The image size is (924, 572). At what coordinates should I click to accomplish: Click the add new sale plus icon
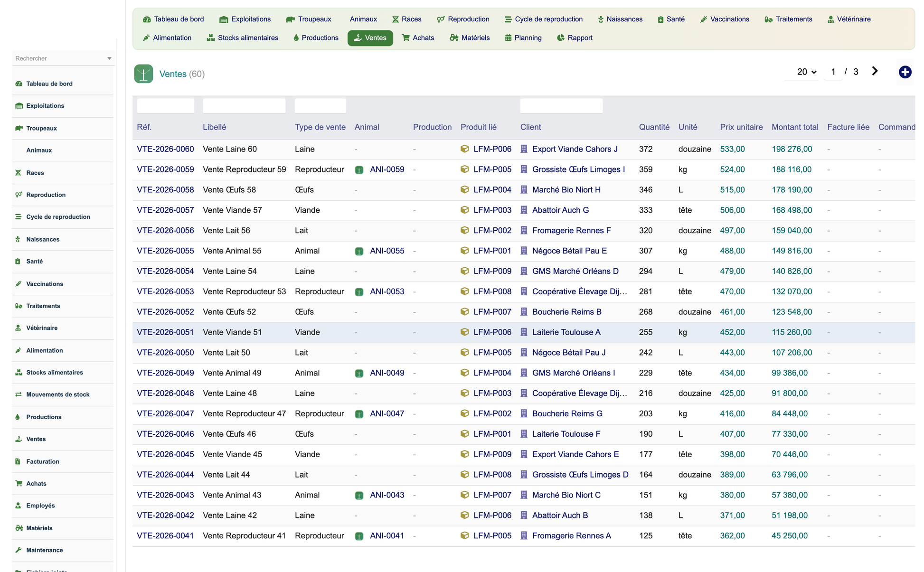[x=905, y=72]
